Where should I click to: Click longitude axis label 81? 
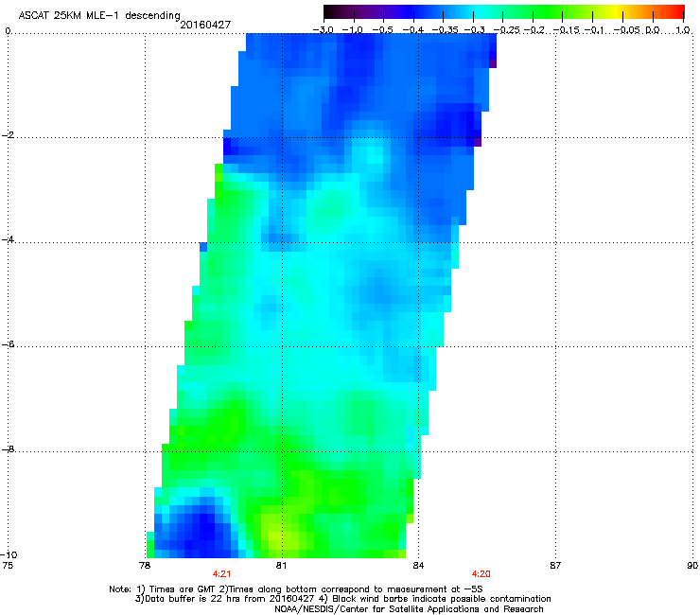281,566
